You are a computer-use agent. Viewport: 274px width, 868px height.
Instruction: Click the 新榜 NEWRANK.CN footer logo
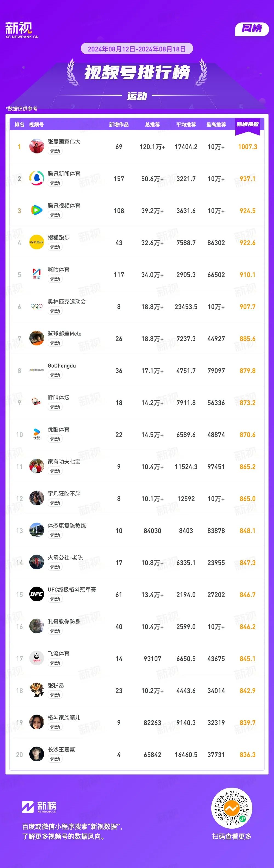coord(39,807)
